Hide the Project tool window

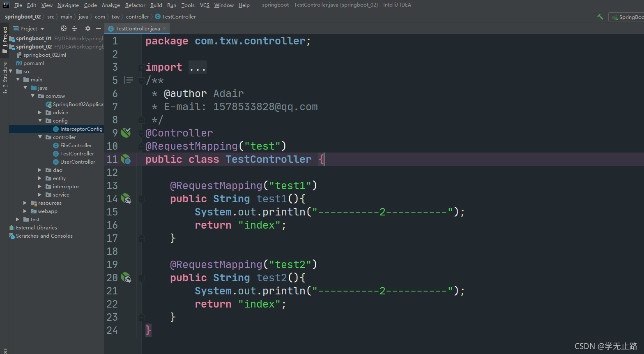point(99,28)
